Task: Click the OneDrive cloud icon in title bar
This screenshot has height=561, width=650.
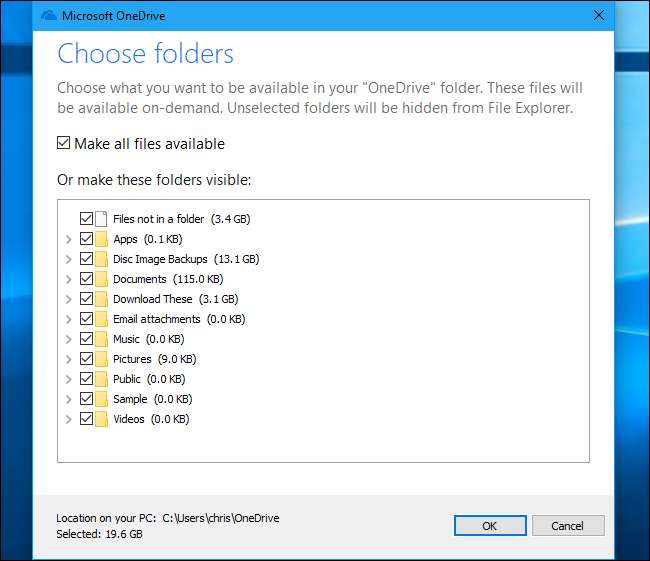Action: point(49,16)
